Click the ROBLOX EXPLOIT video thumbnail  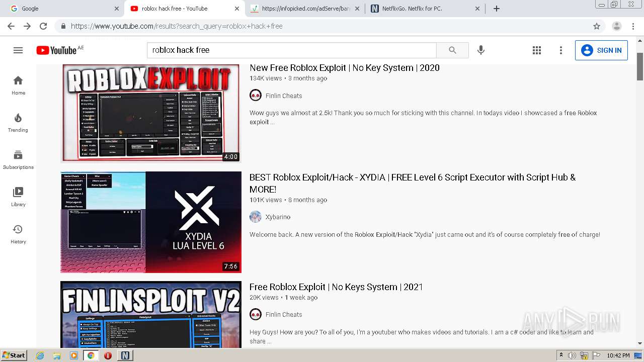click(x=151, y=113)
